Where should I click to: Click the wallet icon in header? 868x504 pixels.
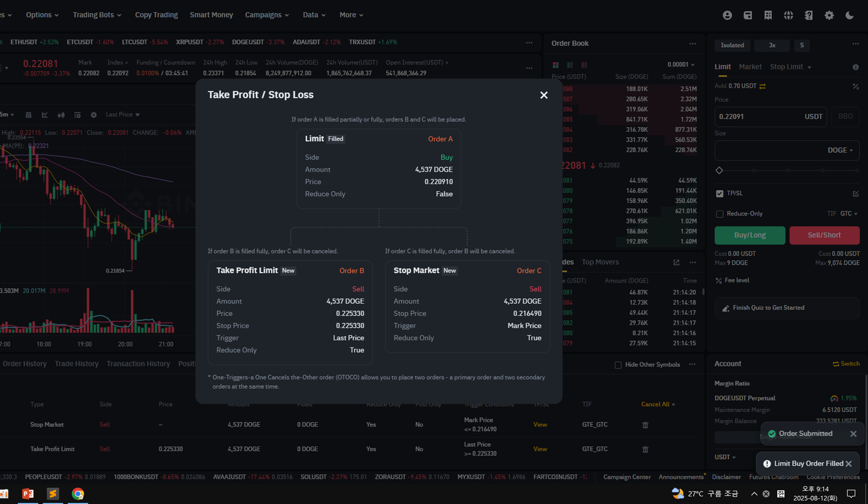click(748, 15)
